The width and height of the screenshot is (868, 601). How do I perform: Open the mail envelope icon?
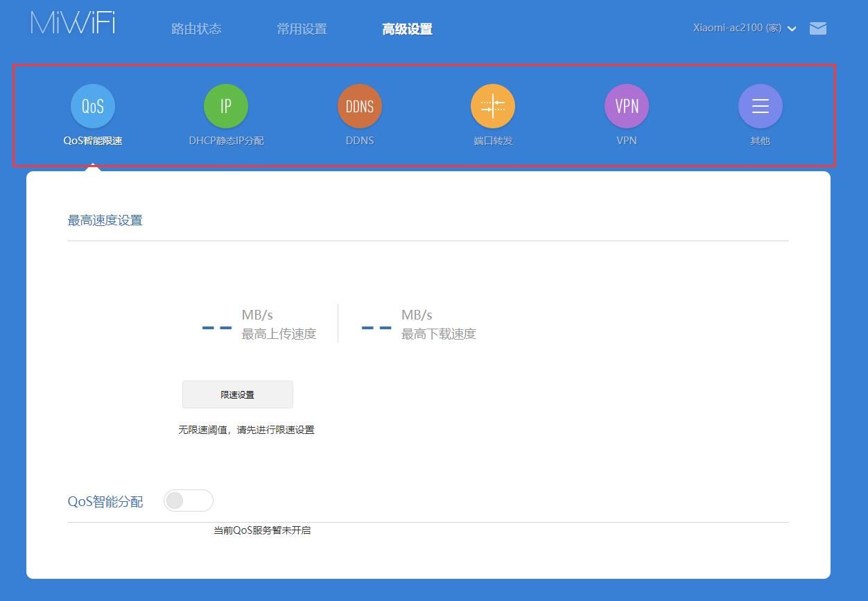(x=818, y=28)
